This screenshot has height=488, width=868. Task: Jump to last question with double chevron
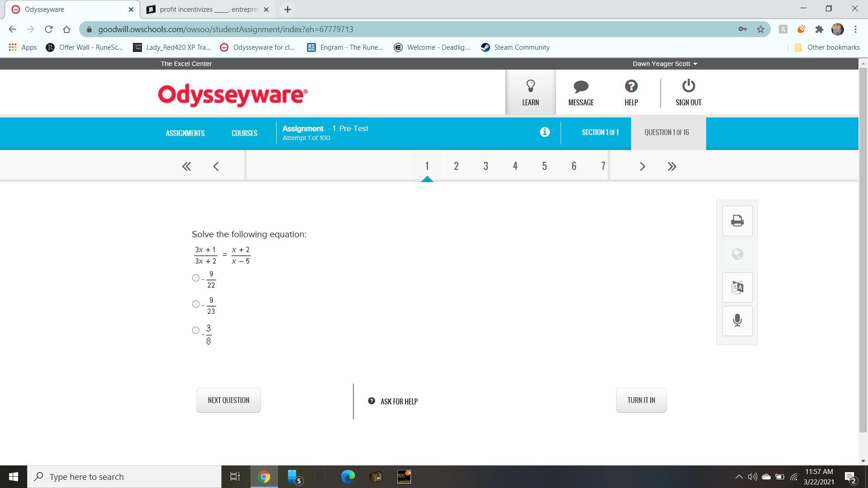coord(672,166)
